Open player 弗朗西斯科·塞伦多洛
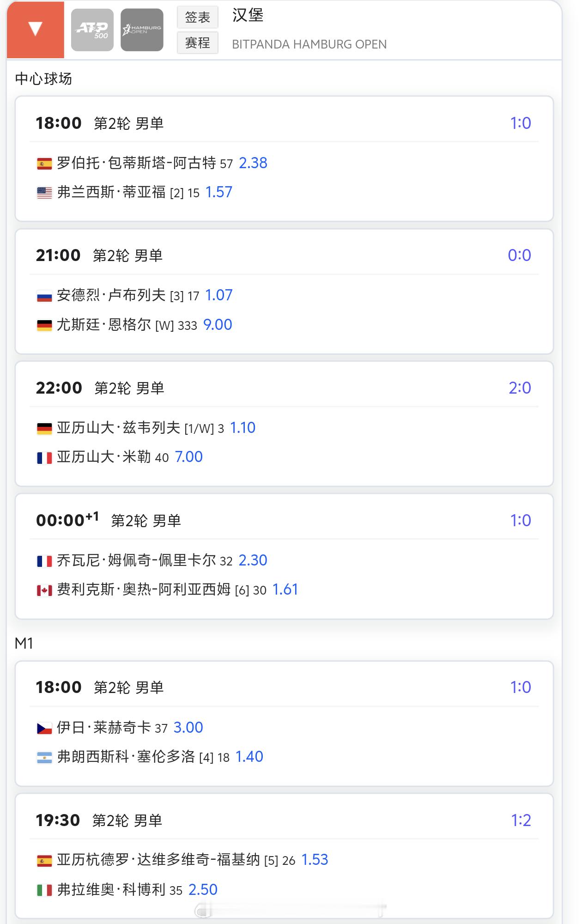The width and height of the screenshot is (582, 924). point(126,757)
